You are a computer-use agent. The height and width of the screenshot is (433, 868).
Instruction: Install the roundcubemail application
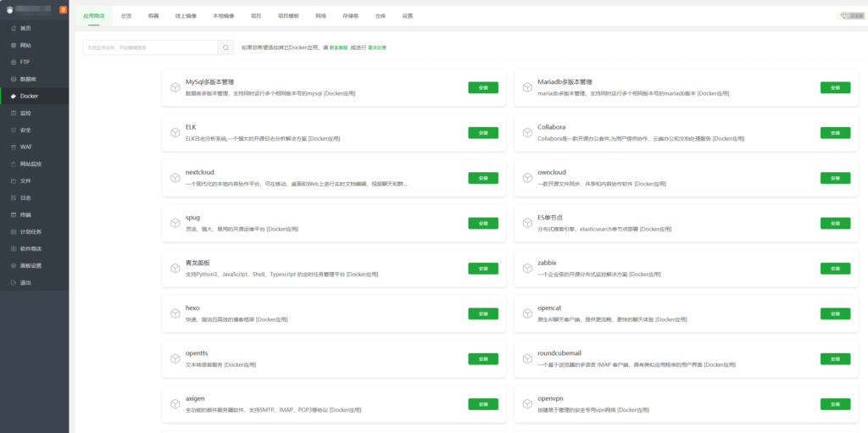pos(835,358)
